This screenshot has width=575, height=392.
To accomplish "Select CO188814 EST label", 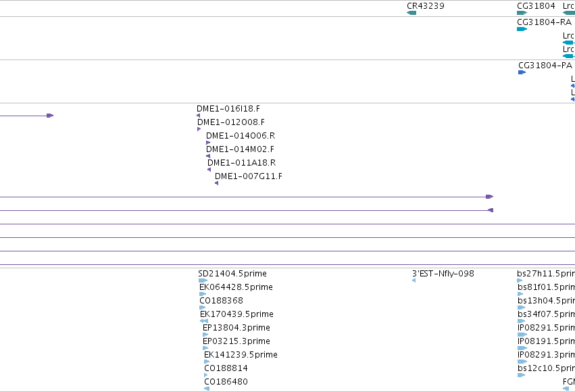I will tap(226, 368).
